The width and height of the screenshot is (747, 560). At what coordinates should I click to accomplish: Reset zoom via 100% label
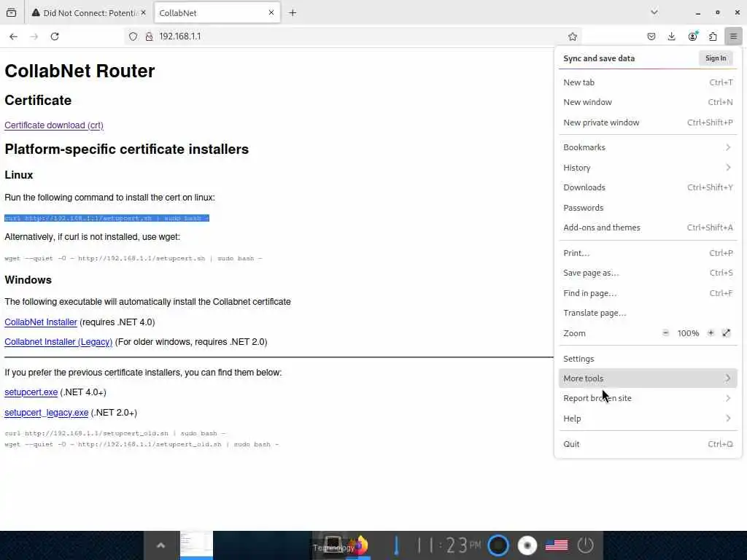tap(688, 333)
